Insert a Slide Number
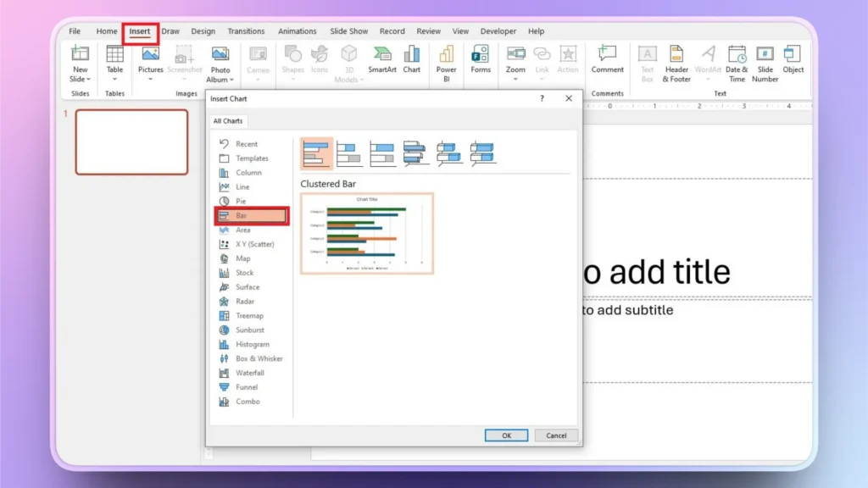Image resolution: width=868 pixels, height=488 pixels. [765, 64]
